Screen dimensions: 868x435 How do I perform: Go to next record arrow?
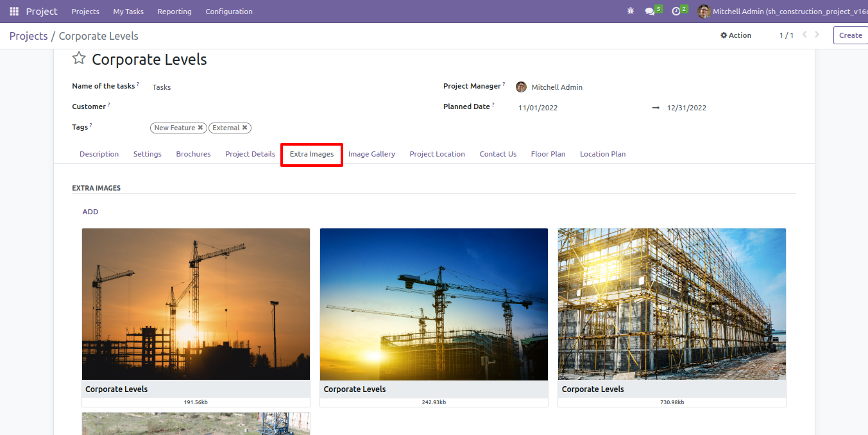tap(817, 35)
